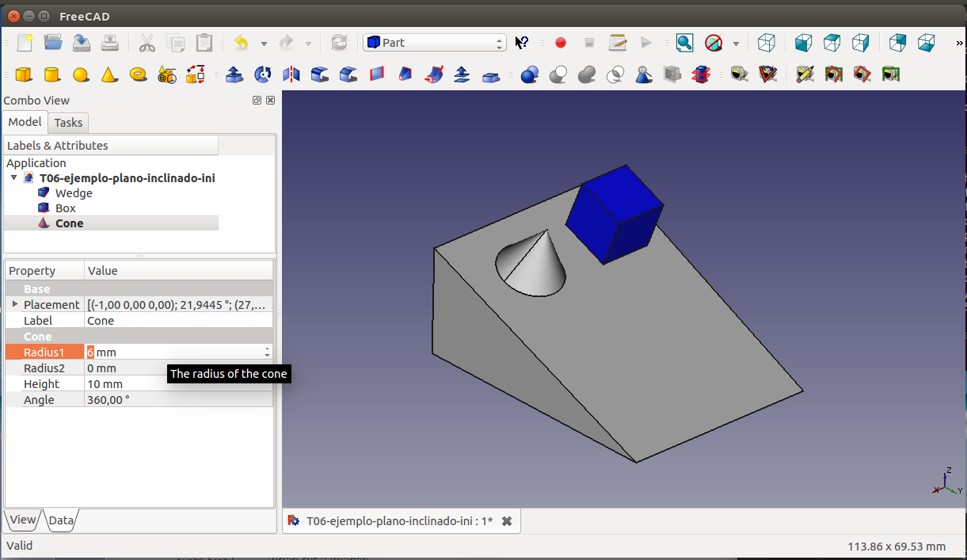967x560 pixels.
Task: Expand the Placement property row
Action: pyautogui.click(x=14, y=304)
